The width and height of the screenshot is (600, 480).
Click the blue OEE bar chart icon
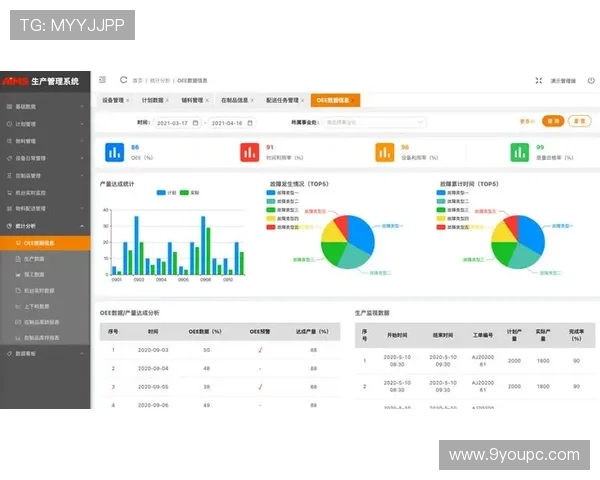coord(114,152)
